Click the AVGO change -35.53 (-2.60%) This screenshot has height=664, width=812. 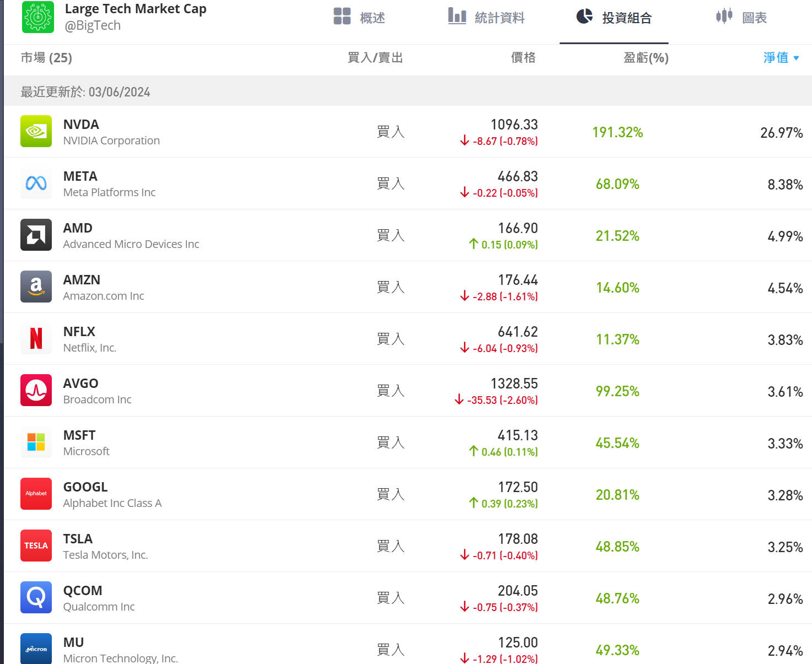pos(496,400)
